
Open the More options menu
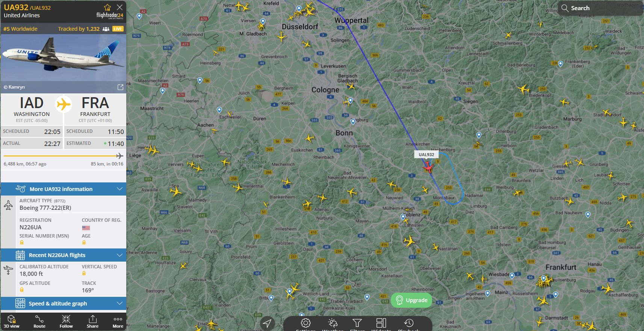tap(118, 322)
